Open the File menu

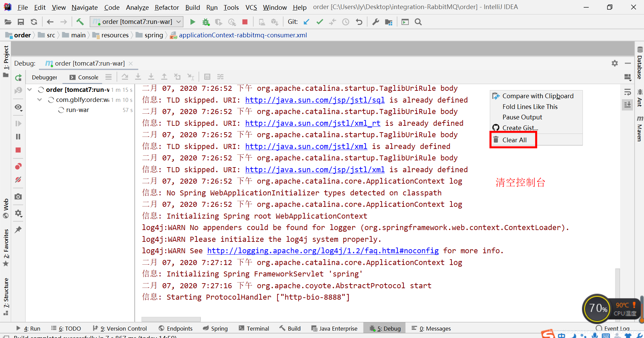pyautogui.click(x=23, y=7)
